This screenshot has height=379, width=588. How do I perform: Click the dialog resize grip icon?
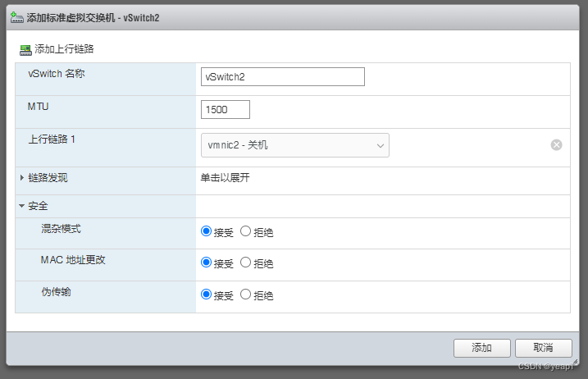point(575,362)
